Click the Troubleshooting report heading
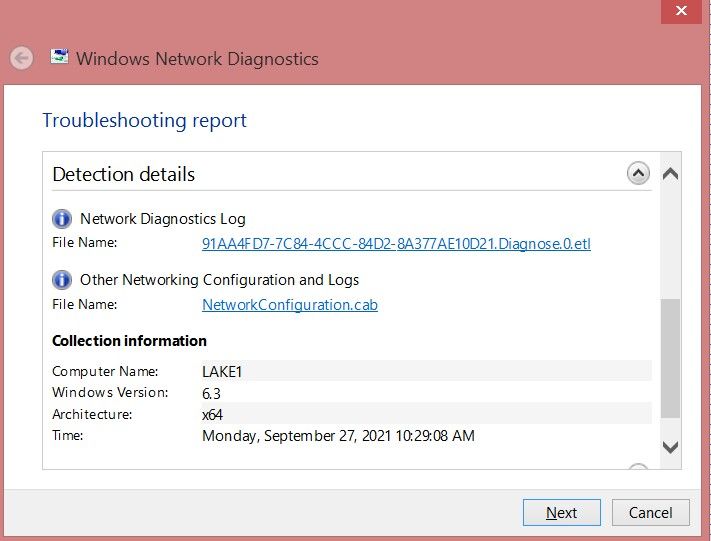711x541 pixels. tap(144, 121)
